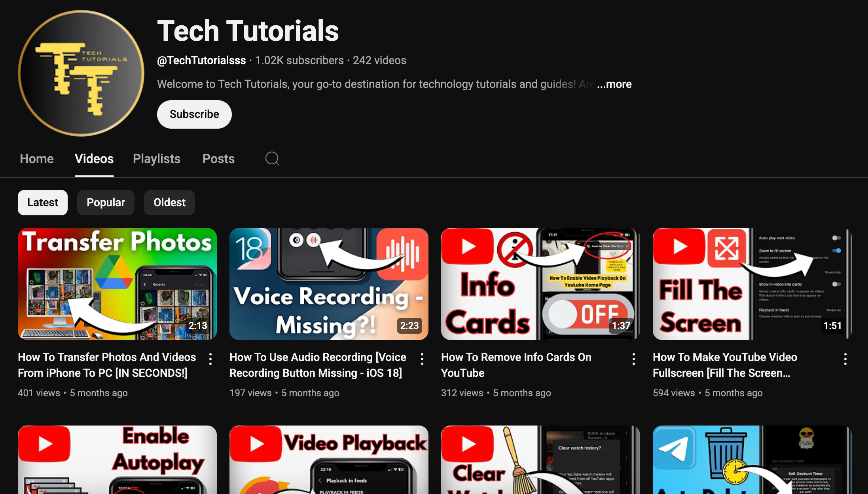Click title How To Make YouTube Video Fullscreen
This screenshot has width=868, height=494.
click(725, 365)
